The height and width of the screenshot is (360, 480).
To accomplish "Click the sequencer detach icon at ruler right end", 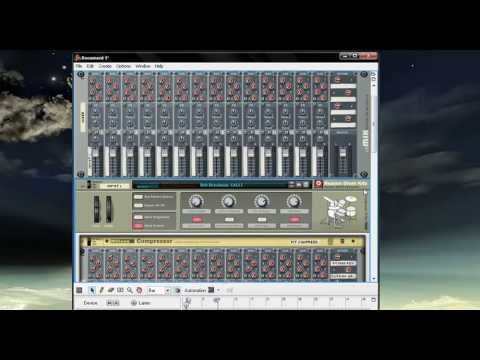I will point(373,300).
